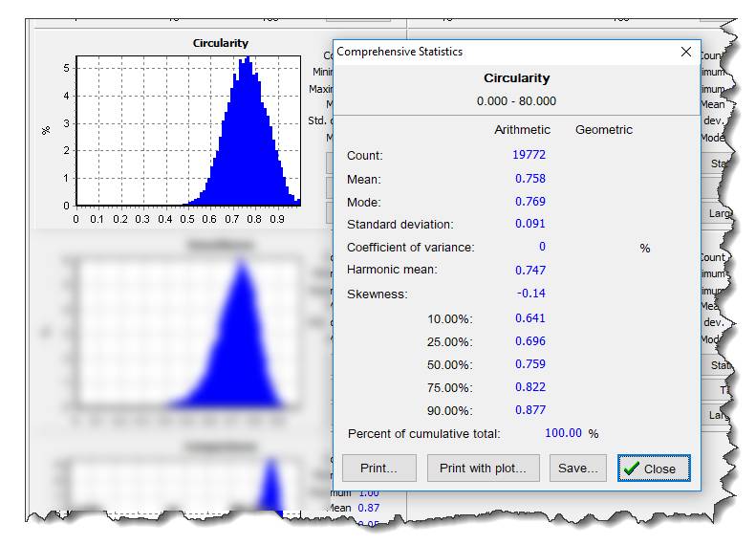This screenshot has width=756, height=545.
Task: Click Skewness value -0.14
Action: point(530,294)
